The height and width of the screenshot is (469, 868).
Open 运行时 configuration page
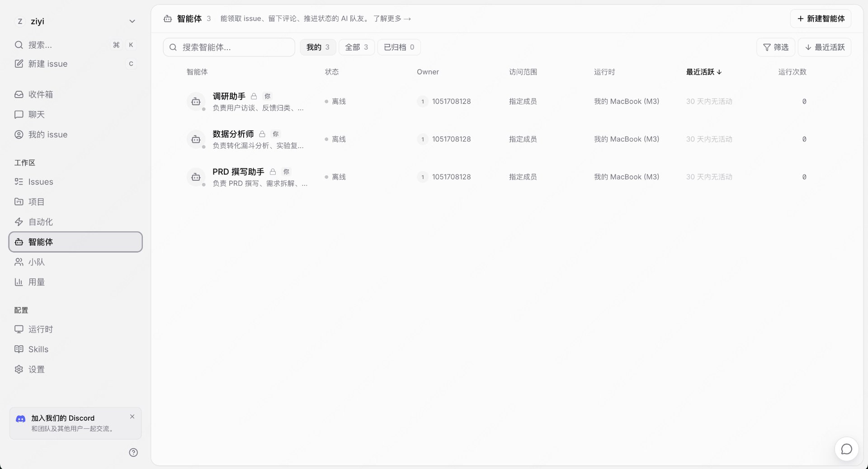(75, 329)
